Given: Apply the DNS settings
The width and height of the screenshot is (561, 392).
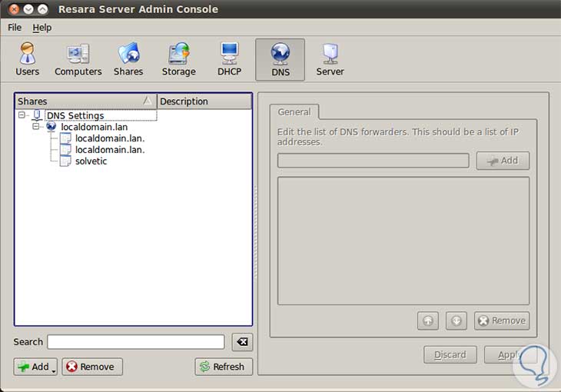Looking at the screenshot, I should [510, 355].
